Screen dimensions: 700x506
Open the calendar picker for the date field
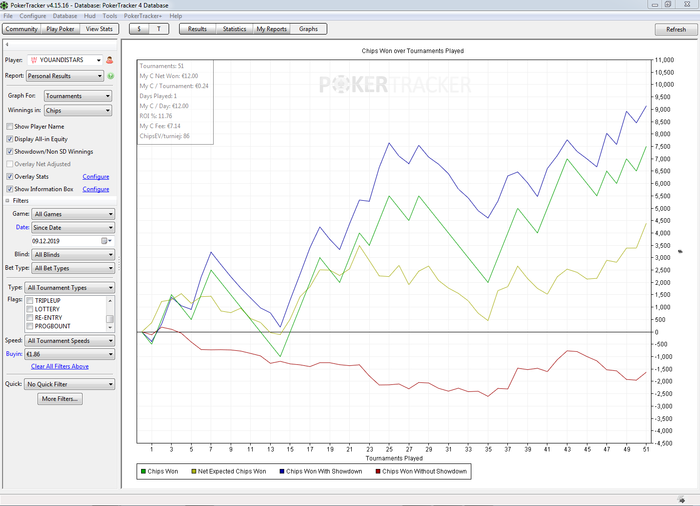(x=104, y=241)
